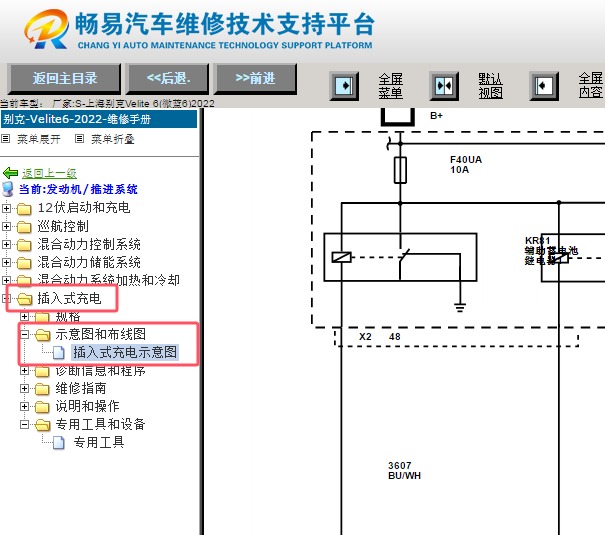Select the 混合动力储能系统 tree item
This screenshot has height=535, width=605.
tap(89, 262)
